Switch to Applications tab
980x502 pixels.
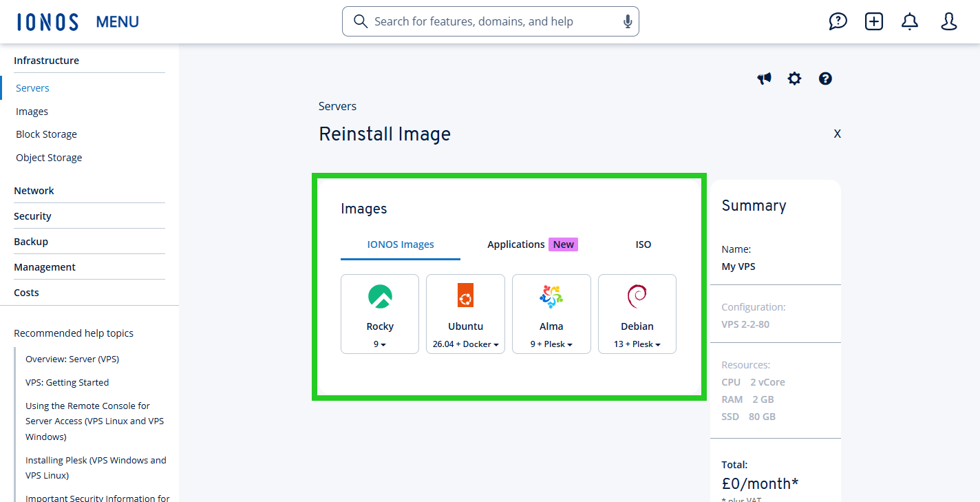[533, 244]
